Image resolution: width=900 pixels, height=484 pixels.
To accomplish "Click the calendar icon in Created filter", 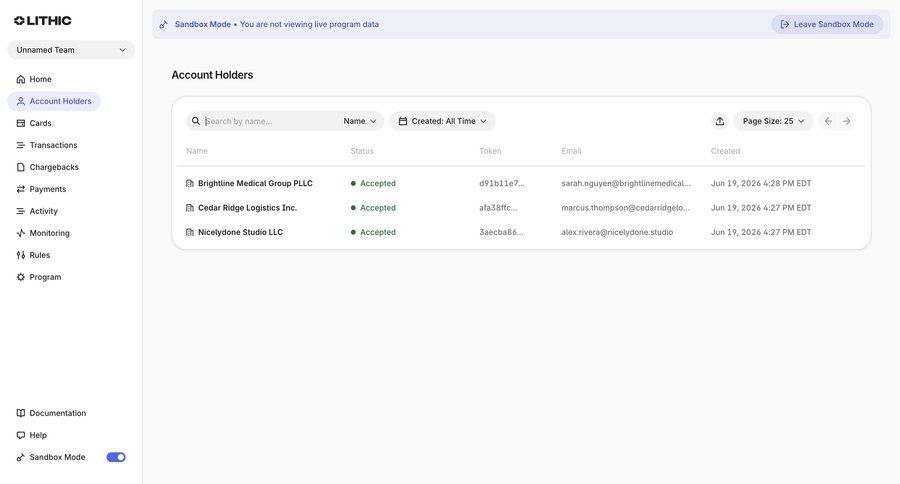I will [x=403, y=121].
